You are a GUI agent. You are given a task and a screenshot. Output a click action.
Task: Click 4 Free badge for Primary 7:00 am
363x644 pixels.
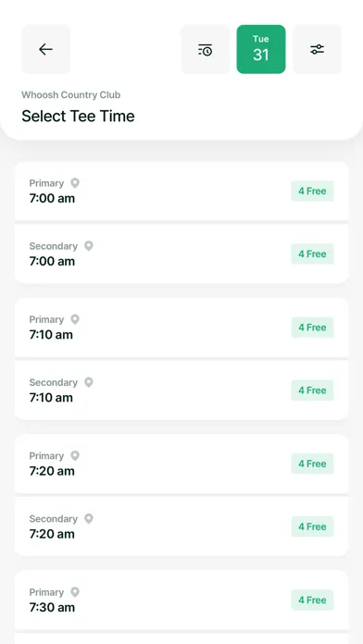coord(312,191)
